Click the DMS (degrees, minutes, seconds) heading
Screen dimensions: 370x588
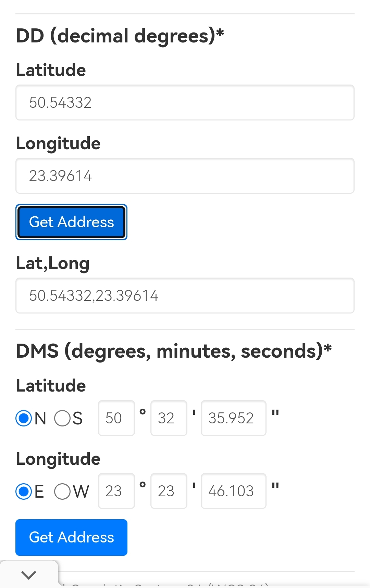174,351
